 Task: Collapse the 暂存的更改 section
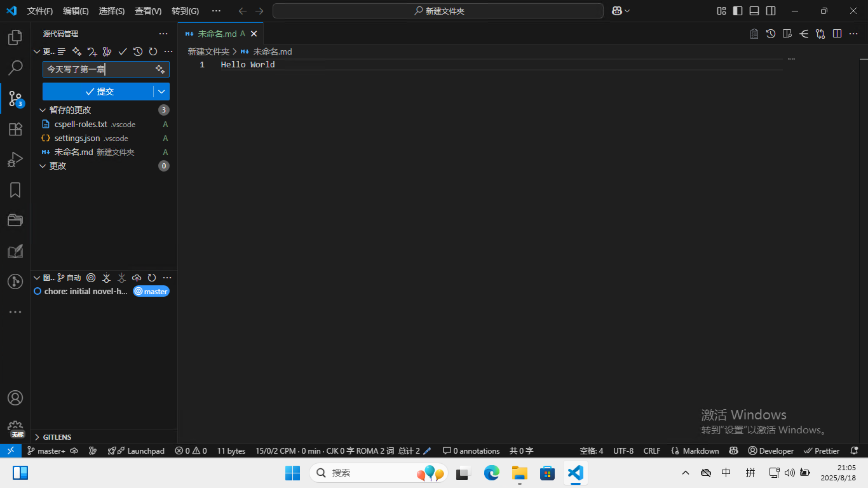(43, 110)
